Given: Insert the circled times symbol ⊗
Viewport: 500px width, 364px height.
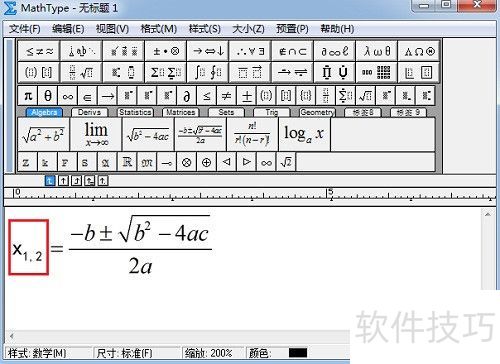Looking at the screenshot, I should 187,162.
